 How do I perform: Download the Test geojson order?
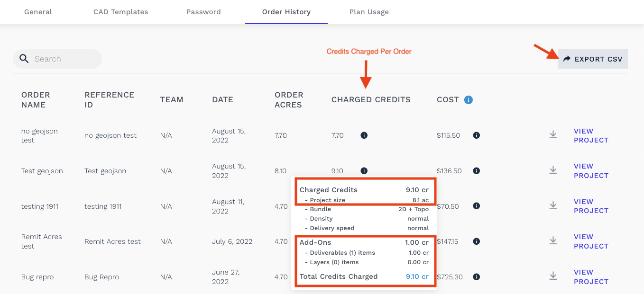point(553,170)
